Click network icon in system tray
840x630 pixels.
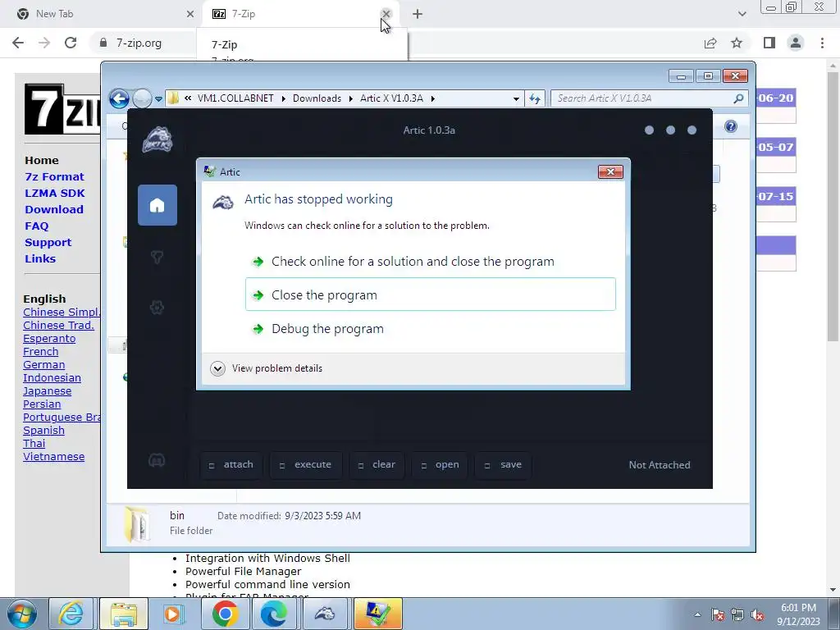point(737,615)
